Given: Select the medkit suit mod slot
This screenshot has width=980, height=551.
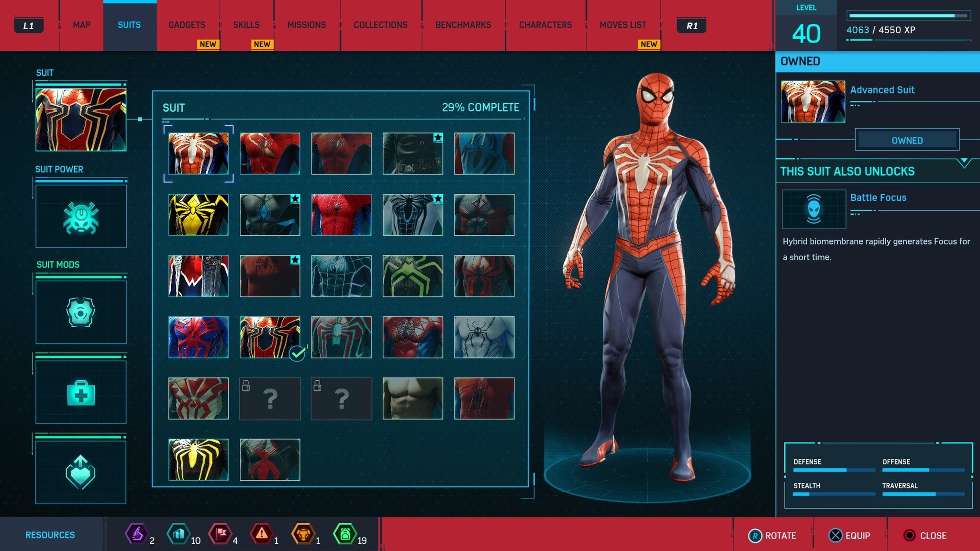Looking at the screenshot, I should pyautogui.click(x=81, y=392).
